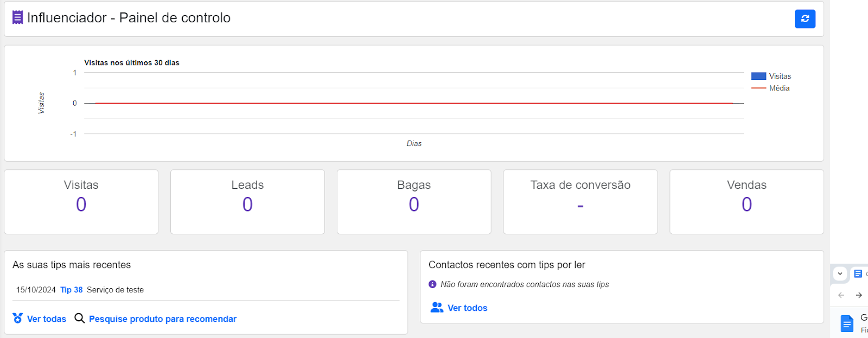This screenshot has height=338, width=868.
Task: Click 'Pesquise produto para recomendar' link
Action: (163, 319)
